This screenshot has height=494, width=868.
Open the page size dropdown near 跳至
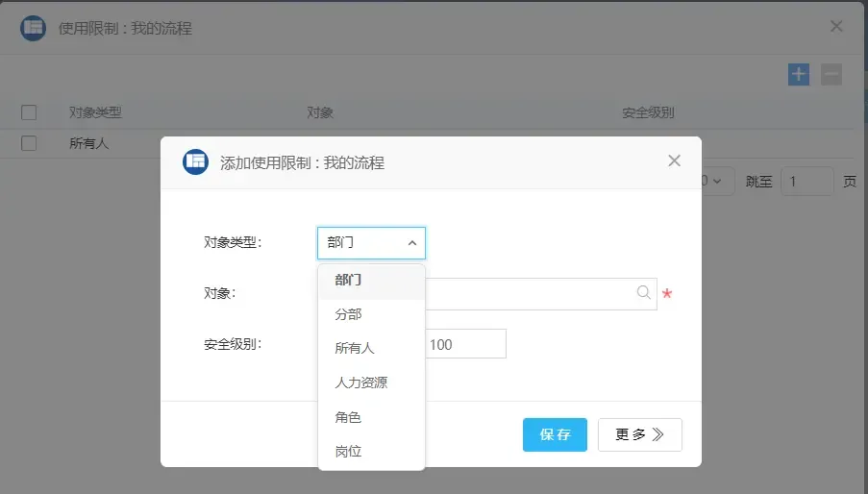click(717, 182)
